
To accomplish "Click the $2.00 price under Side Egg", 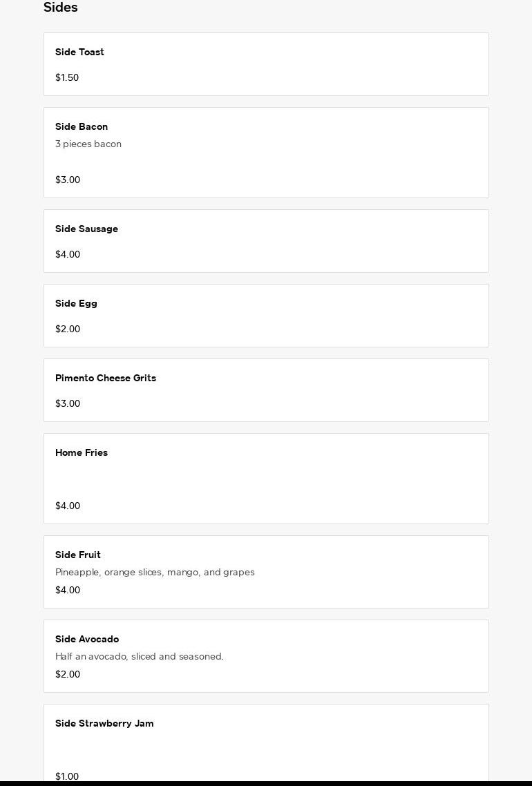I will pos(68,329).
